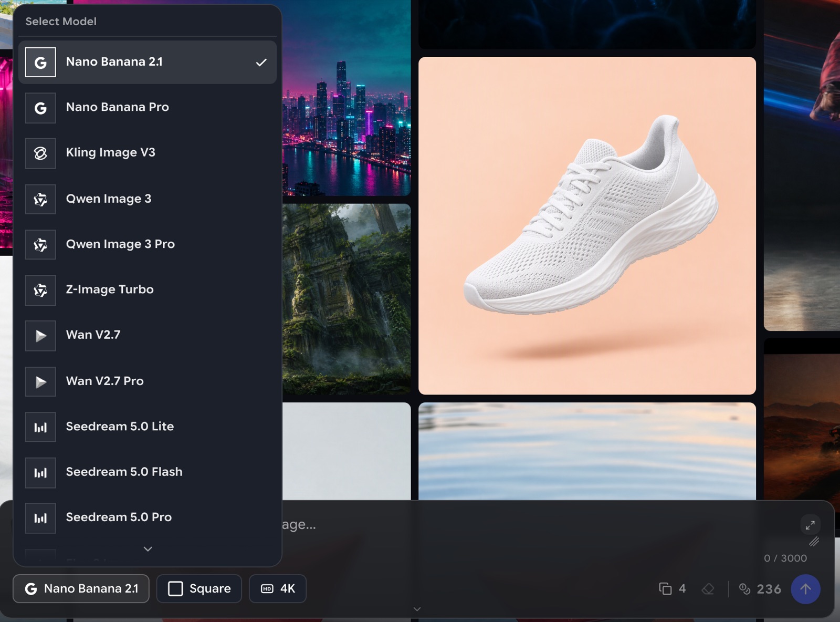
Task: Open the Square aspect ratio dropdown
Action: click(x=199, y=588)
